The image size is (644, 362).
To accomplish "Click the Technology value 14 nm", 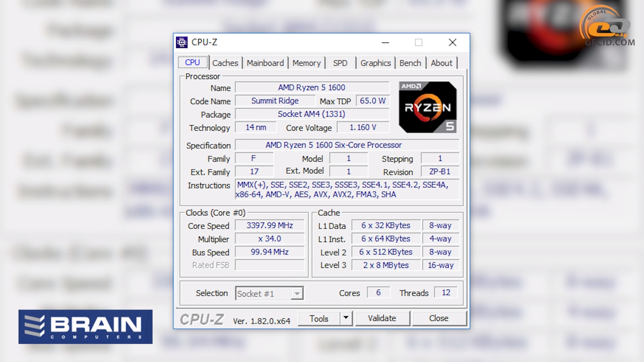I will (256, 127).
